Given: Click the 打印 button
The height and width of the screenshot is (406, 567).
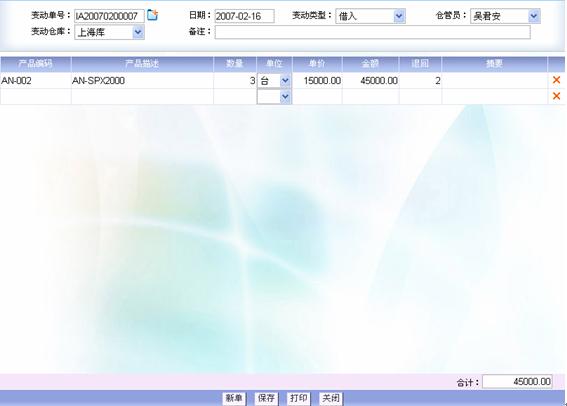Looking at the screenshot, I should [x=298, y=398].
